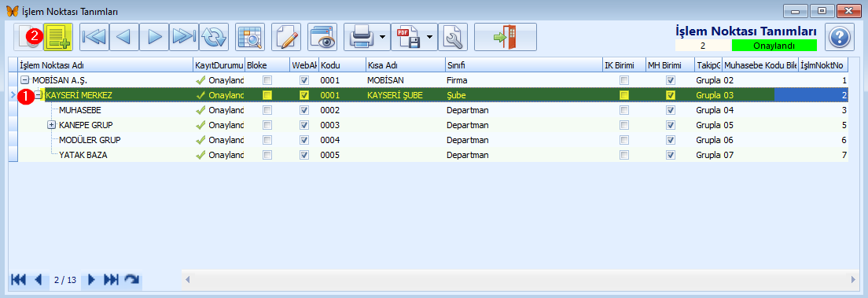Click the pencil edit record icon

point(286,37)
